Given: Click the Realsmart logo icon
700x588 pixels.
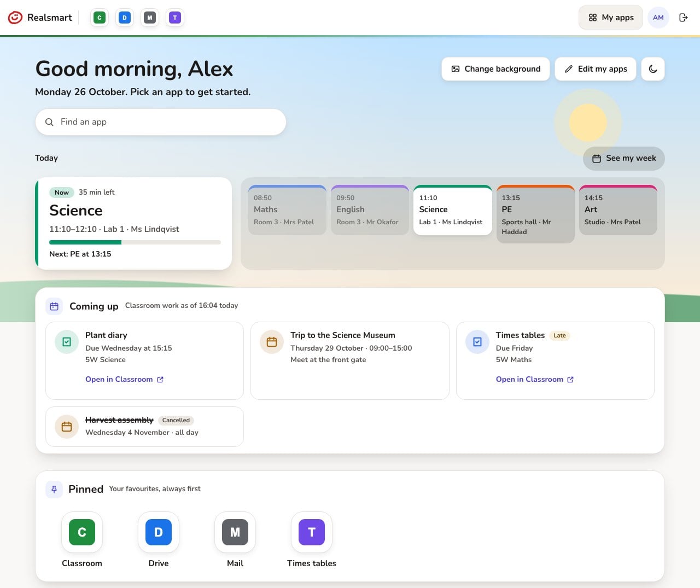Looking at the screenshot, I should click(15, 18).
